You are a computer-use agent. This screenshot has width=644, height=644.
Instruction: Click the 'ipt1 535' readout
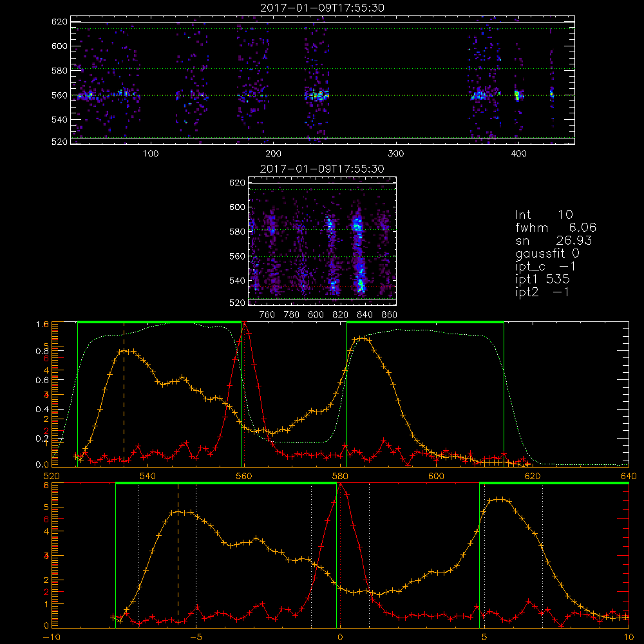point(542,279)
